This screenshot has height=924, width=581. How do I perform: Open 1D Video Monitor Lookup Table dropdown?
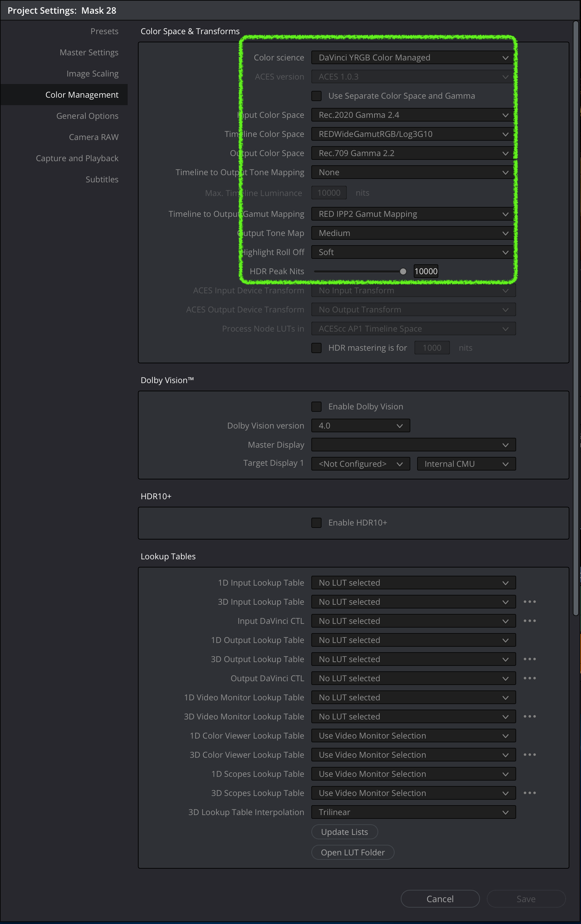click(x=413, y=697)
